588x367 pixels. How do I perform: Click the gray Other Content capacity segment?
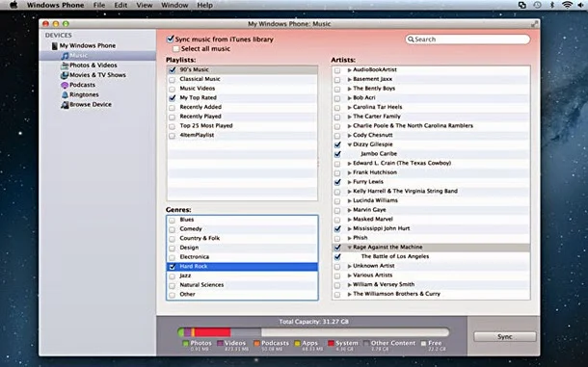(246, 332)
